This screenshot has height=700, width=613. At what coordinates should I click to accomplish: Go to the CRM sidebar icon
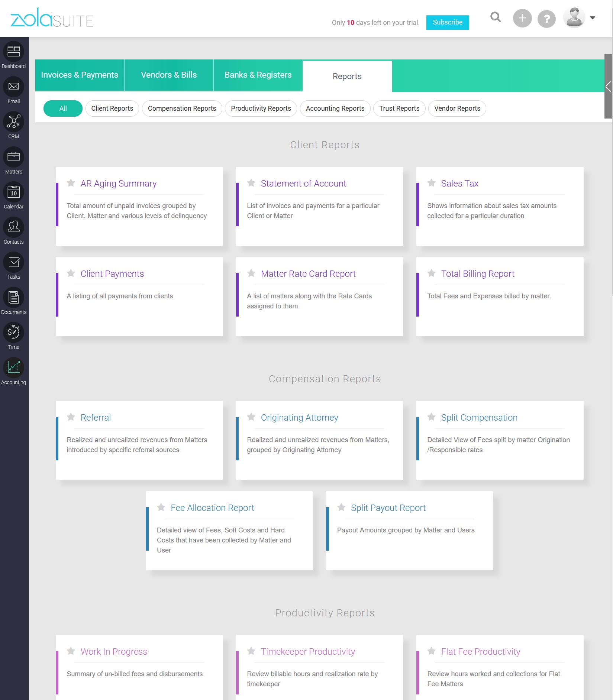tap(14, 122)
